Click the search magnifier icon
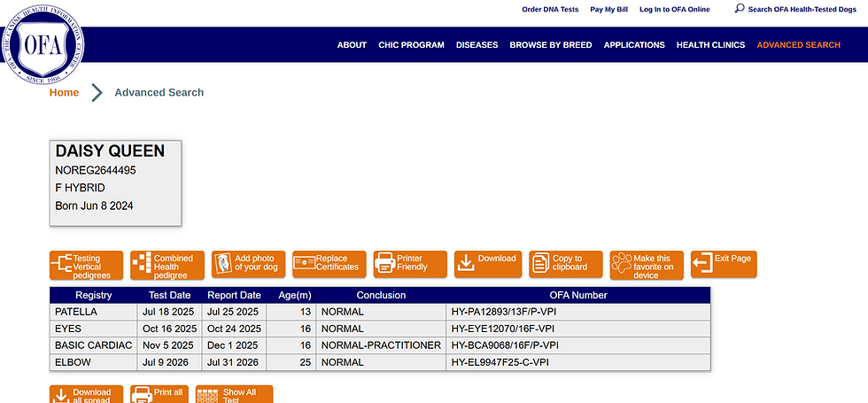The width and height of the screenshot is (868, 403). [x=739, y=8]
